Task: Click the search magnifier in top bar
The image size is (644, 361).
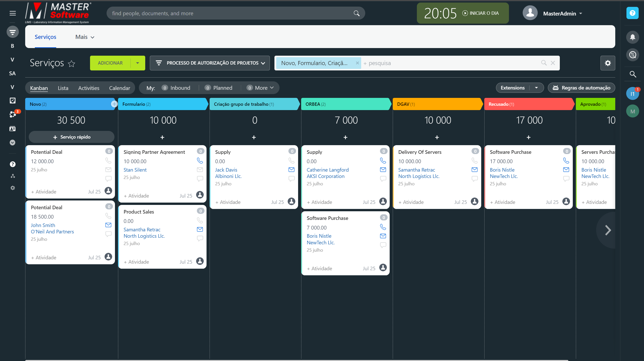Action: [x=357, y=13]
